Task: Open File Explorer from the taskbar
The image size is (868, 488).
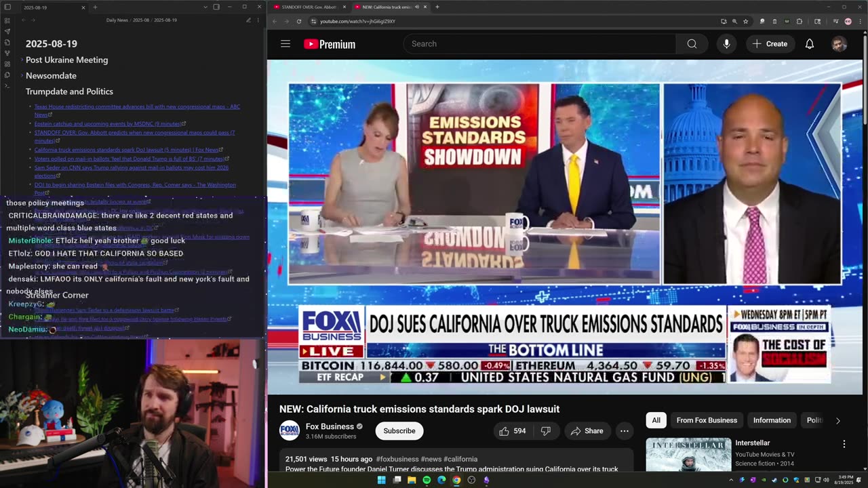Action: tap(412, 480)
